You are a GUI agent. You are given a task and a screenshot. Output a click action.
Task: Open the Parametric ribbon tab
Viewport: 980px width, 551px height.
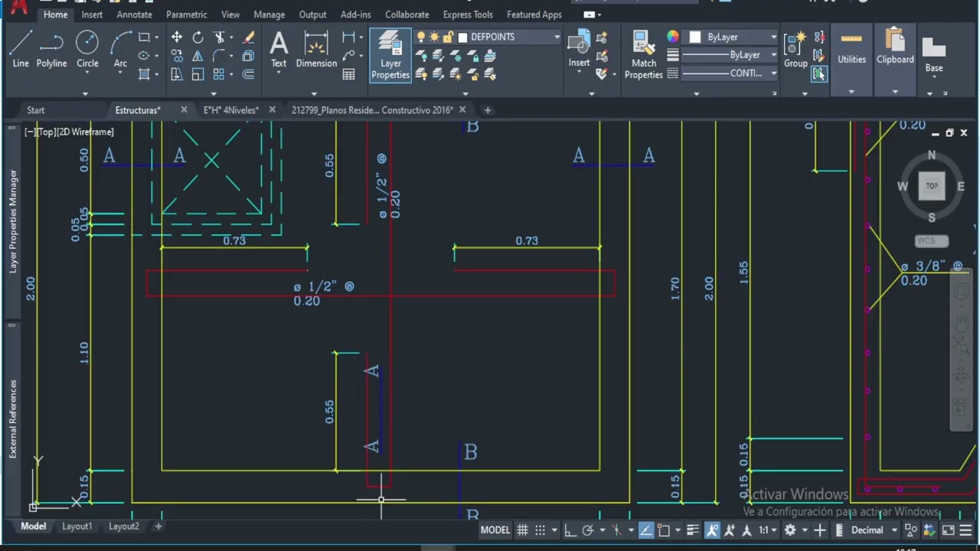pyautogui.click(x=186, y=15)
